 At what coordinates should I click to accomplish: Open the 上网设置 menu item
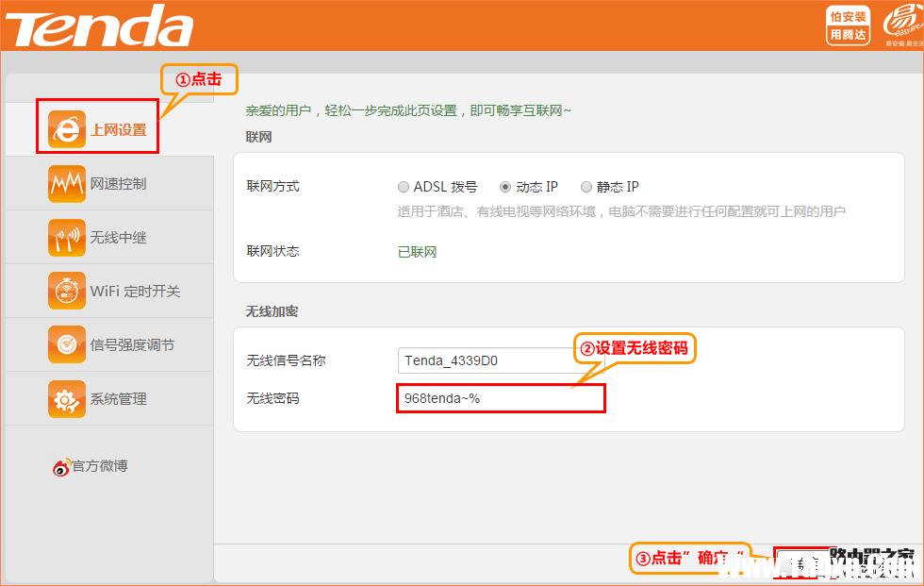(109, 129)
